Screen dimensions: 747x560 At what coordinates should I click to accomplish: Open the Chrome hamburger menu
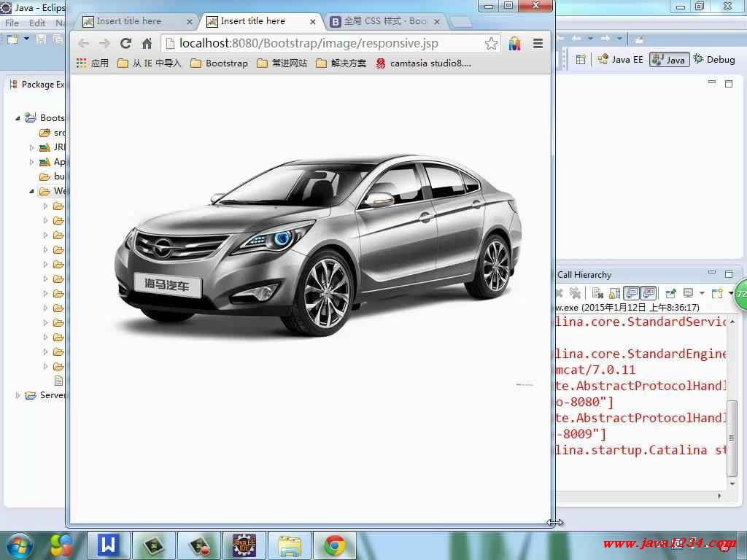[x=538, y=43]
